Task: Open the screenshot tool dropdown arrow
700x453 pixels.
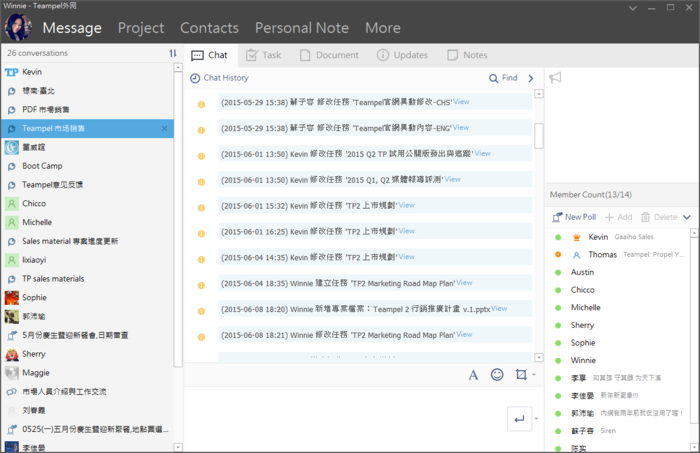Action: tap(534, 374)
